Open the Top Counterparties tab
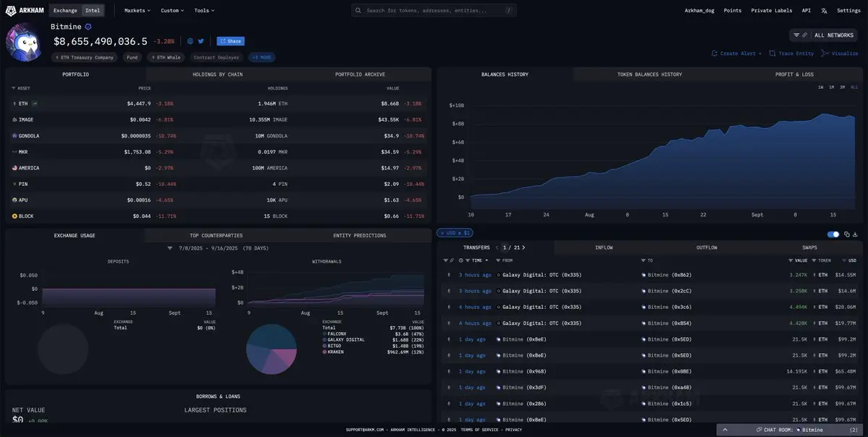868x437 pixels. 216,236
